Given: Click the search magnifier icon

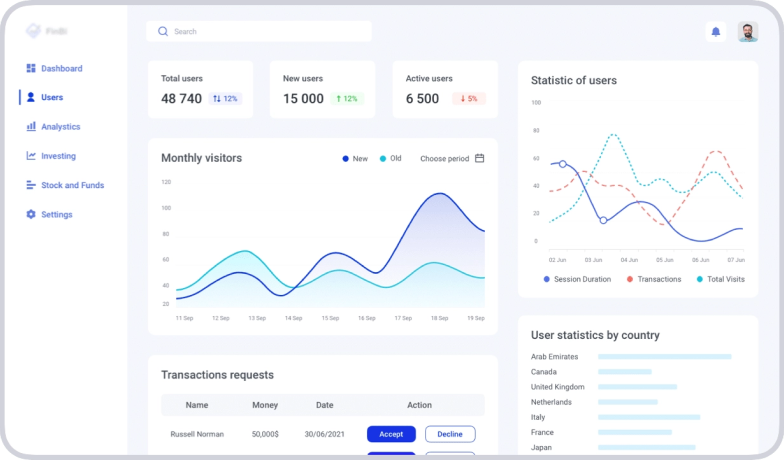Looking at the screenshot, I should [163, 32].
